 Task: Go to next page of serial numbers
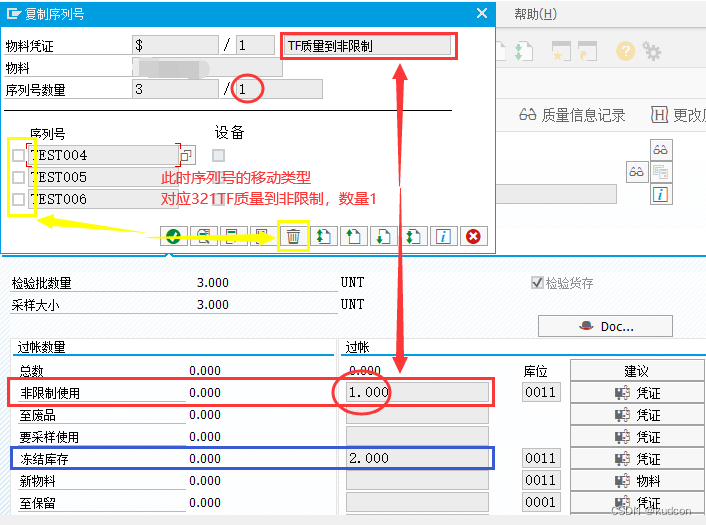point(383,236)
